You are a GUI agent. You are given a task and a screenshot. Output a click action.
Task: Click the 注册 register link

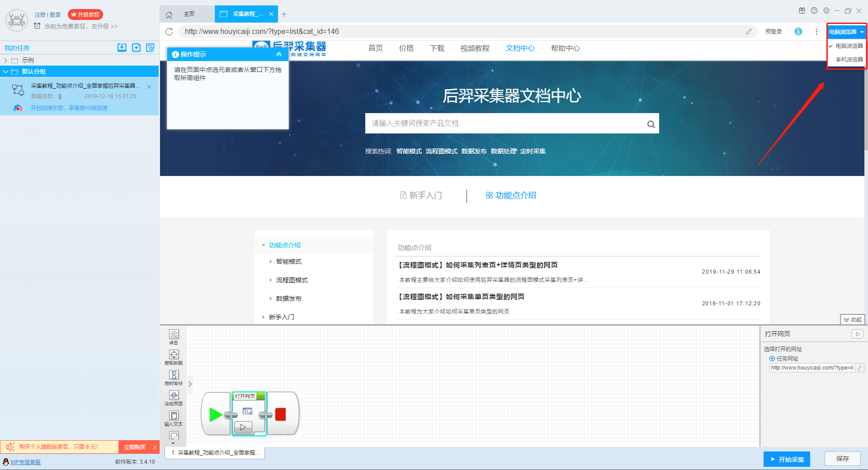click(x=40, y=15)
